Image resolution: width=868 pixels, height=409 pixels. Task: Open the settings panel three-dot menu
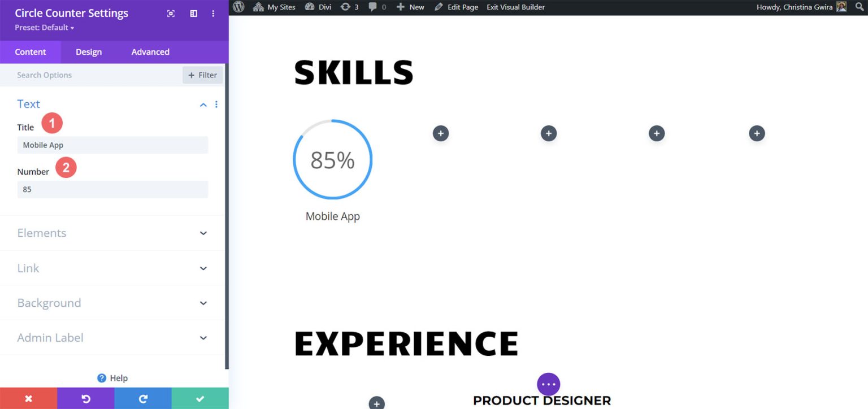click(x=213, y=14)
